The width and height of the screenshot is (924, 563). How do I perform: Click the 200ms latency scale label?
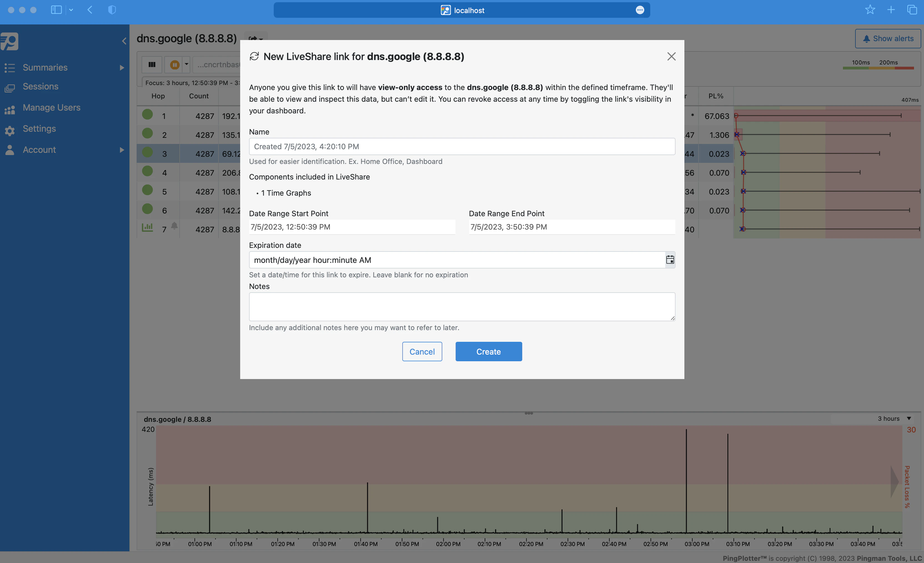click(888, 62)
